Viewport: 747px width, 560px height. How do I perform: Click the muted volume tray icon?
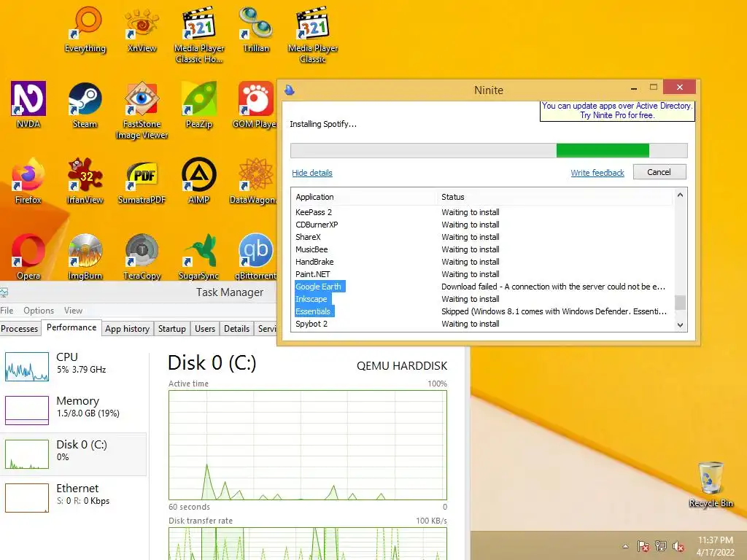(678, 546)
